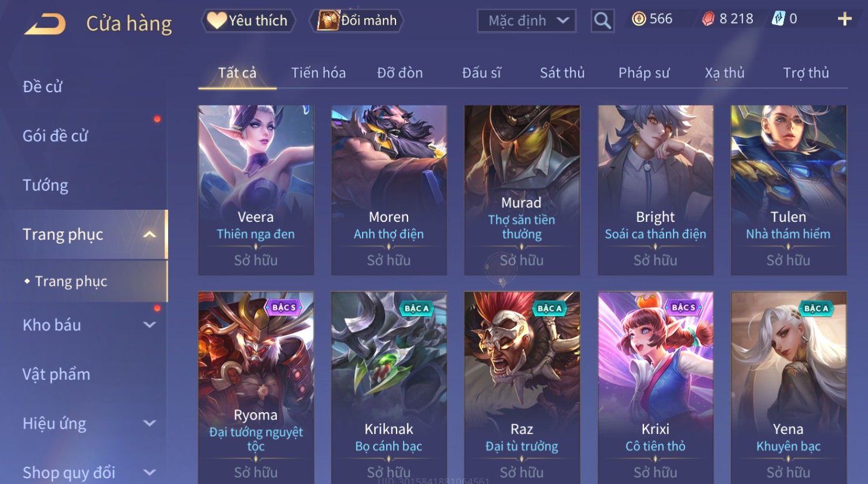The image size is (868, 484).
Task: Switch to the Sát thủ tab
Action: coord(562,73)
